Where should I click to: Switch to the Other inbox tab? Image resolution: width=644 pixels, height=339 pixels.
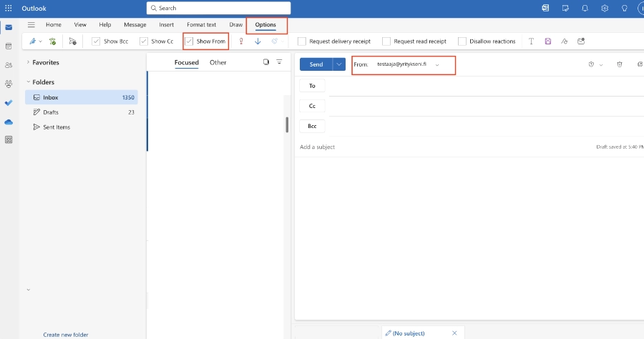pyautogui.click(x=218, y=62)
